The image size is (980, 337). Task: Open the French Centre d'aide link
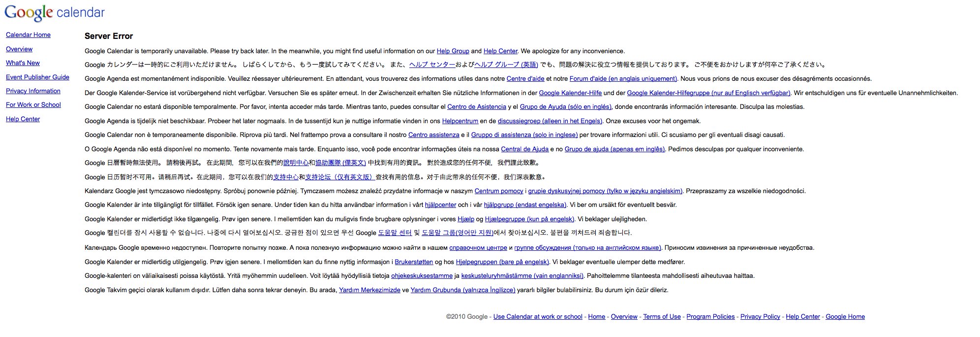[x=525, y=79]
